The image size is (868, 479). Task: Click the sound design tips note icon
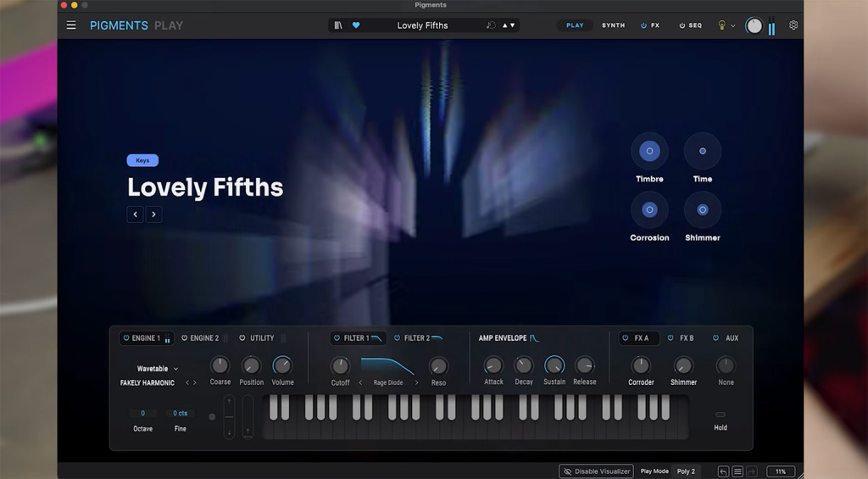(x=491, y=25)
